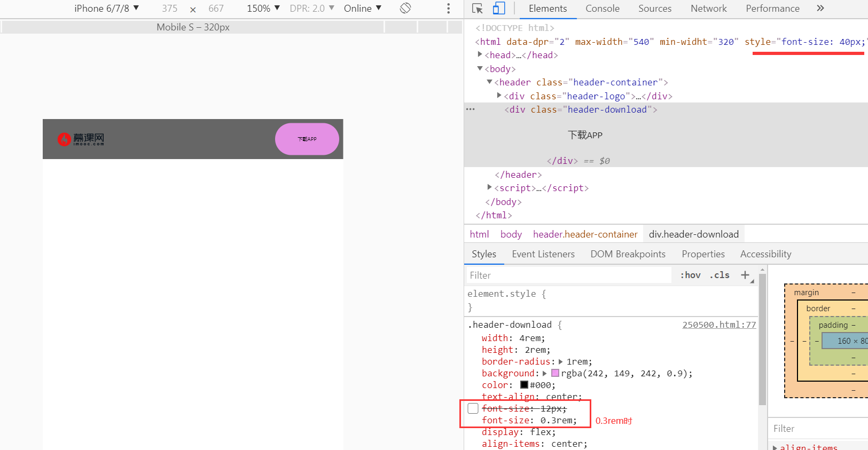Click the text-align: center declaration
This screenshot has height=450, width=868.
pos(531,397)
